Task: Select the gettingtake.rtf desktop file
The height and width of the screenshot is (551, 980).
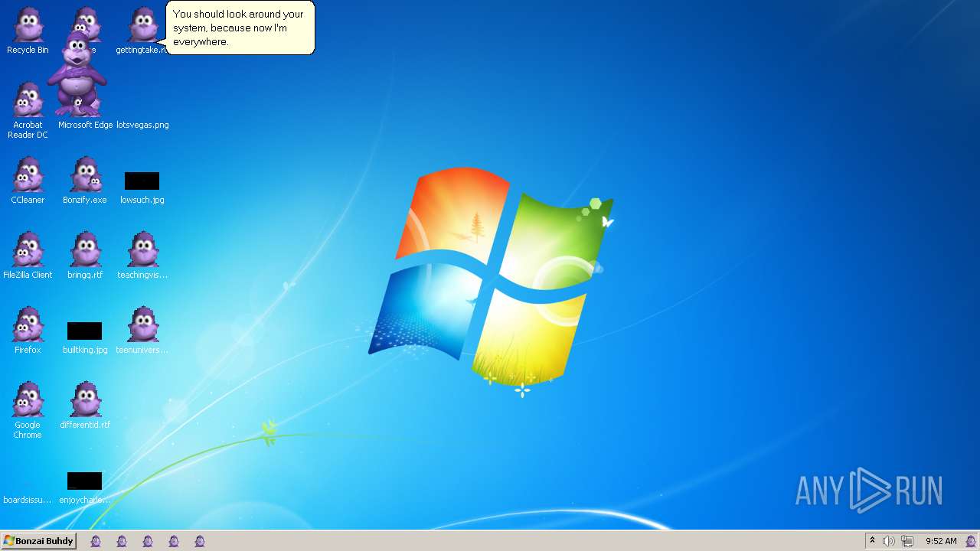Action: pos(142,31)
